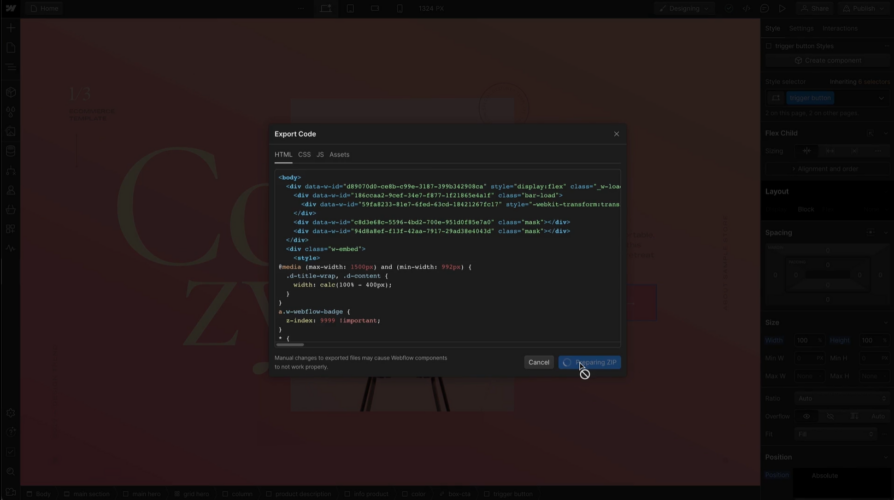Image resolution: width=894 pixels, height=500 pixels.
Task: Open the Pages panel icon
Action: pos(10,48)
